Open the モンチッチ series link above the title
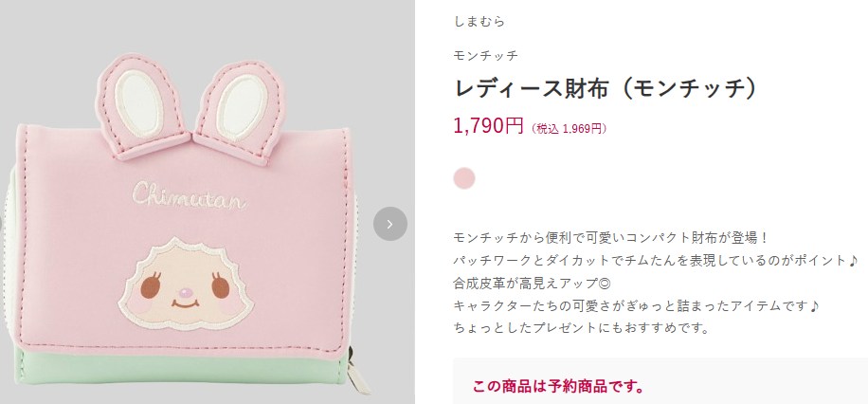 [485, 55]
